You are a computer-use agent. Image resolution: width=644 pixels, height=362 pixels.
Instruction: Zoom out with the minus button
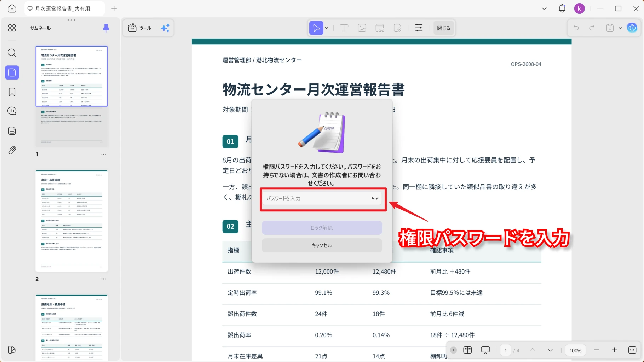[597, 350]
